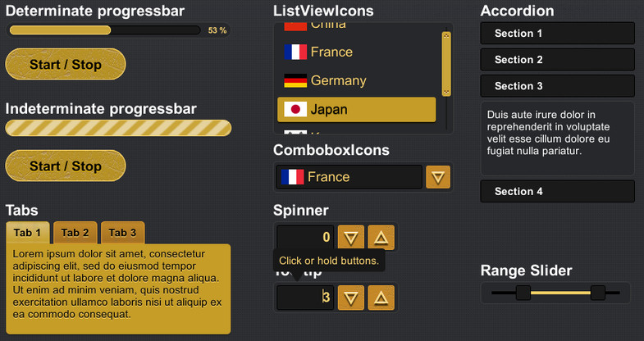Click the France flag in the combobox
The width and height of the screenshot is (644, 341).
pyautogui.click(x=292, y=177)
